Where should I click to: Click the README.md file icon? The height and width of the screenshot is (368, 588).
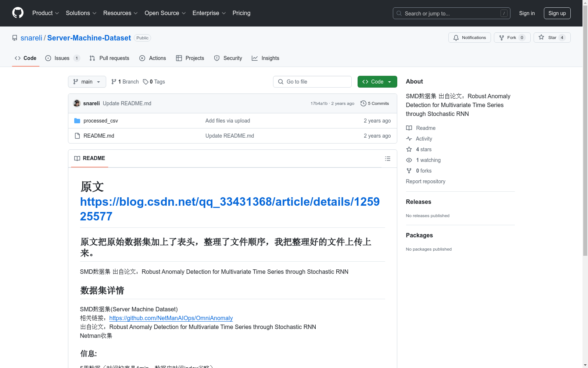[77, 136]
